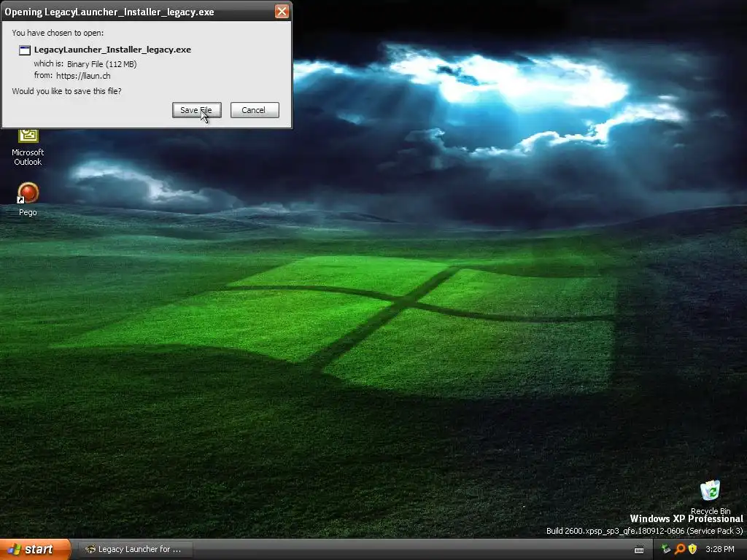The height and width of the screenshot is (560, 747).
Task: Click the on-screen keyboard tray icon
Action: click(x=639, y=550)
